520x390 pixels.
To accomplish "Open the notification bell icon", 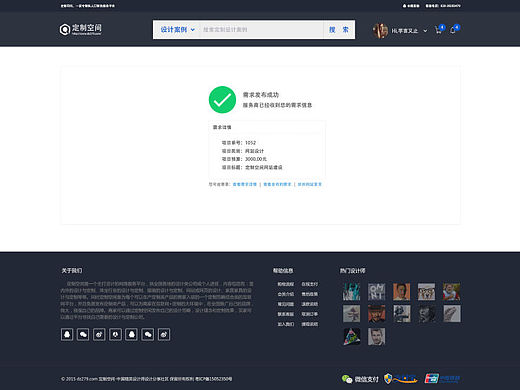I will (x=453, y=30).
